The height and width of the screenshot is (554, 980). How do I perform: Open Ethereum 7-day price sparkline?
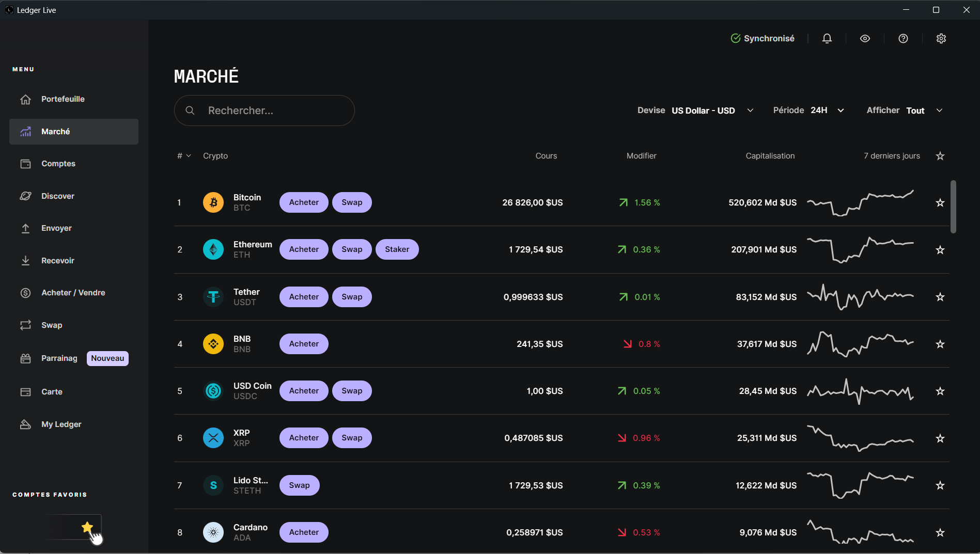pyautogui.click(x=860, y=250)
